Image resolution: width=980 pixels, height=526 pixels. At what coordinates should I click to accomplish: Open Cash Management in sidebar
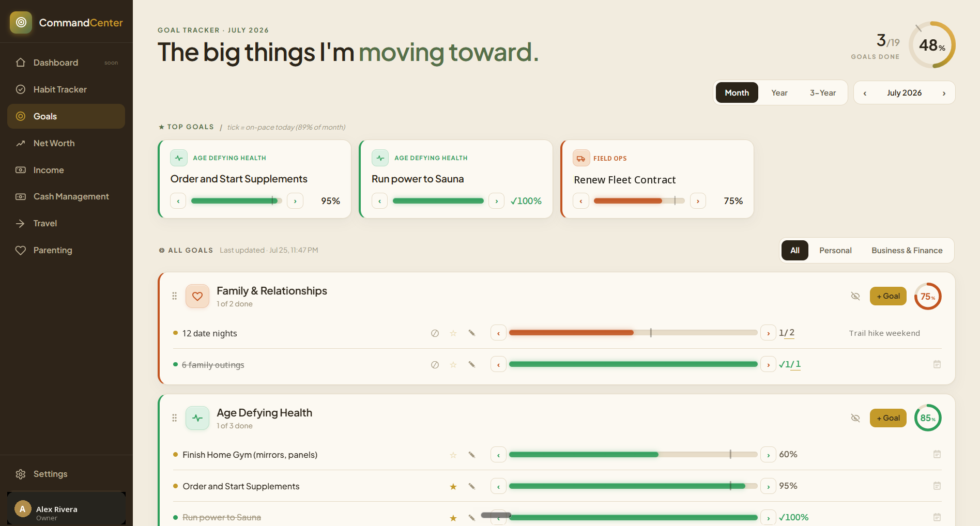click(x=66, y=196)
